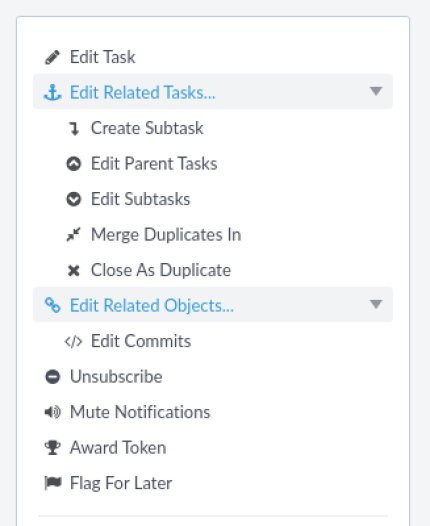Click the up-chevron circle icon for Parent Tasks
This screenshot has height=526, width=430.
pos(73,164)
